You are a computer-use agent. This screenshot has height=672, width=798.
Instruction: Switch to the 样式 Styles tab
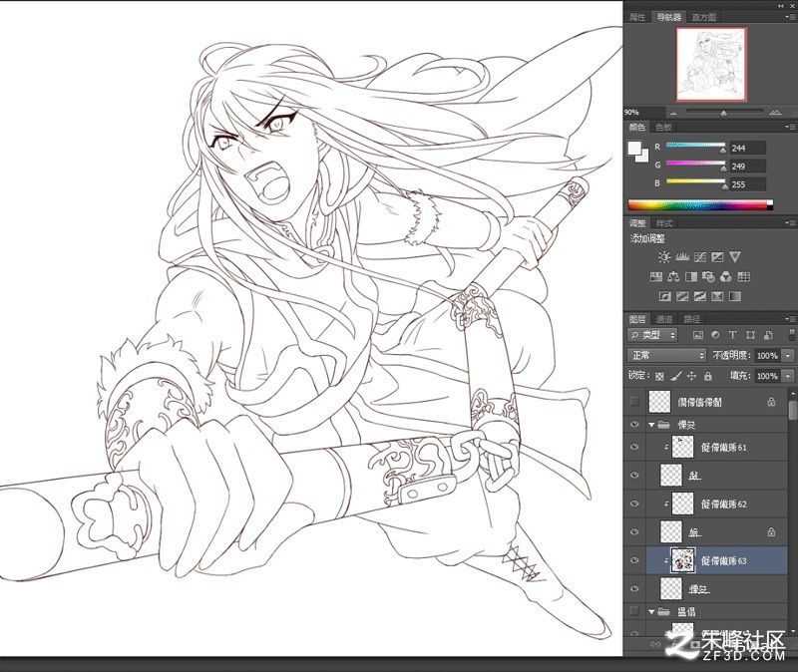click(664, 223)
